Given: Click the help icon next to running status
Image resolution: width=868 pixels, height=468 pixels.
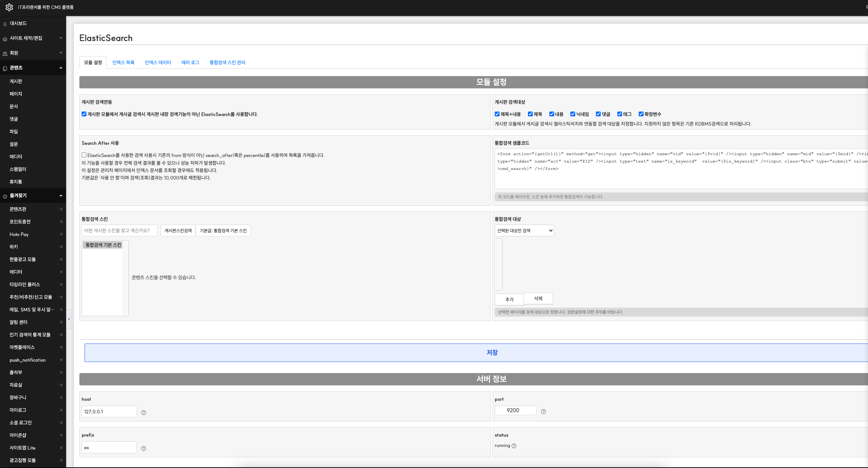Looking at the screenshot, I should pos(514,446).
